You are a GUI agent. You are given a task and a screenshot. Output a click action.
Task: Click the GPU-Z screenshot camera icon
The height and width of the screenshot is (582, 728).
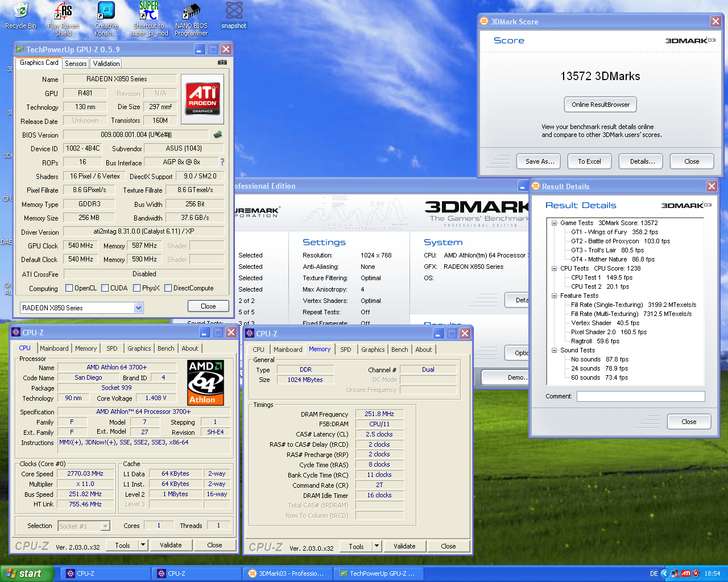(222, 63)
